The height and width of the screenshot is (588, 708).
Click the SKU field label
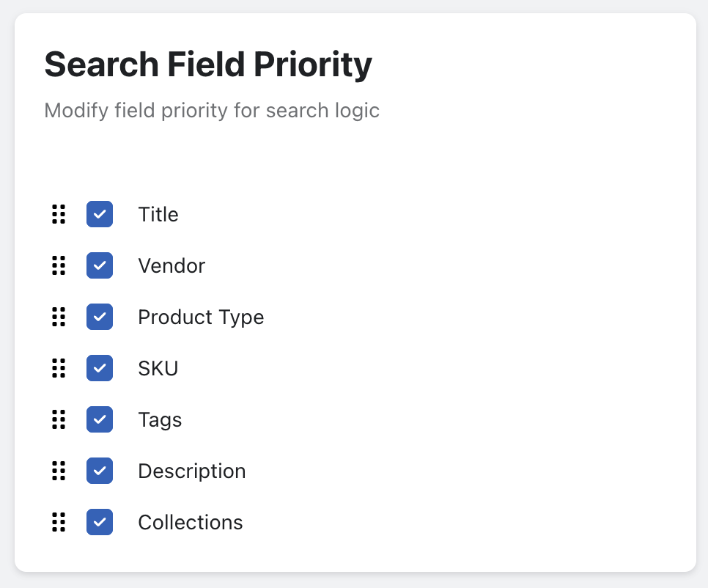click(x=158, y=368)
